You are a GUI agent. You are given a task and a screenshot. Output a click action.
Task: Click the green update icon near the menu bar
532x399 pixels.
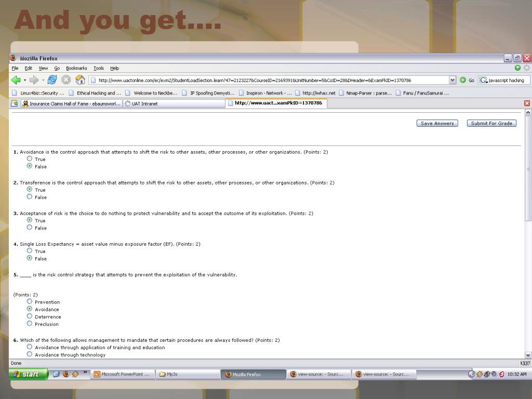[518, 68]
